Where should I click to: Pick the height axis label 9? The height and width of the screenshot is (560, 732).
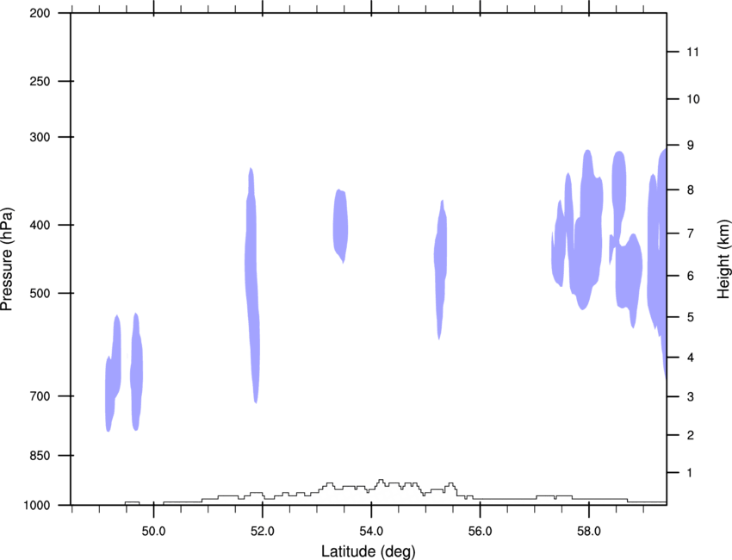691,146
